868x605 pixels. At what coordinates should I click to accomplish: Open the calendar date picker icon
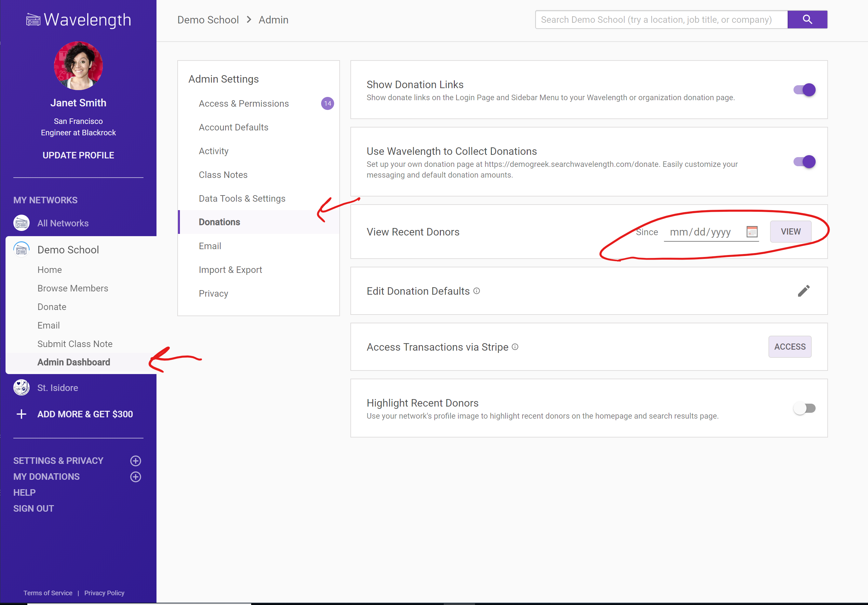[x=752, y=232]
